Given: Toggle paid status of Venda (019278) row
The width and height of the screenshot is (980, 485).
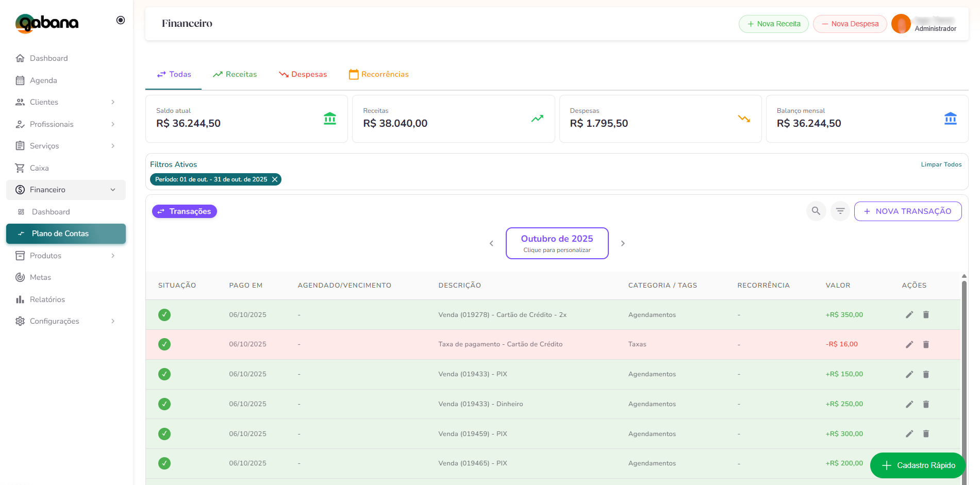Looking at the screenshot, I should [x=164, y=315].
